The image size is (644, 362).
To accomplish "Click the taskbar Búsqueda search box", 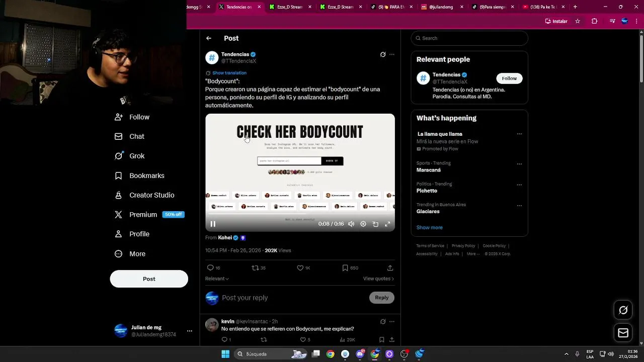I will pyautogui.click(x=271, y=354).
